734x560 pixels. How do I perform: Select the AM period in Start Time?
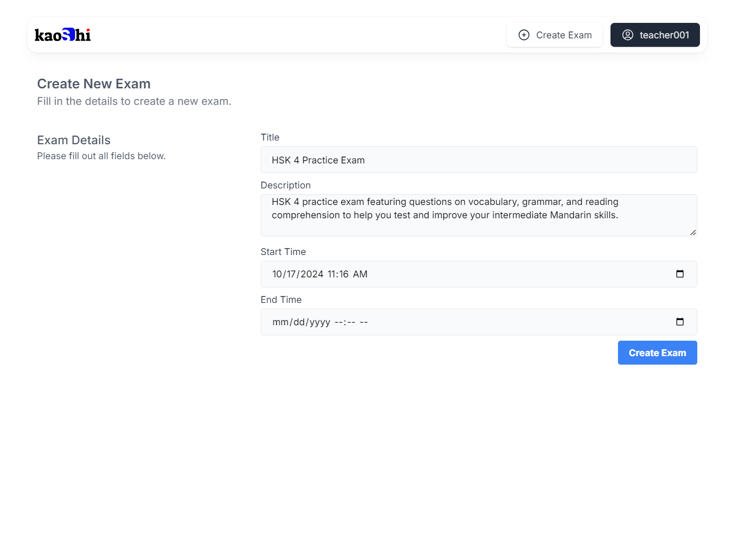tap(360, 274)
